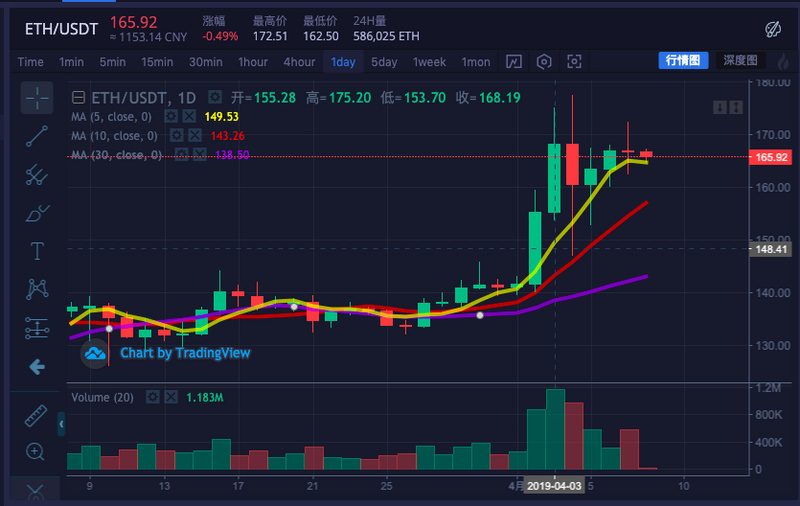Open chart settings hexagon icon
Viewport: 800px width, 506px height.
click(x=544, y=62)
